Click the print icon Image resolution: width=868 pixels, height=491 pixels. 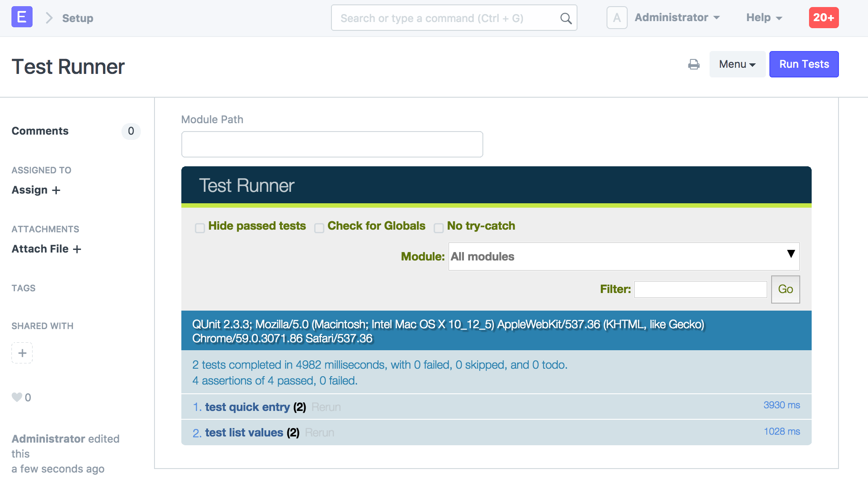click(x=694, y=65)
